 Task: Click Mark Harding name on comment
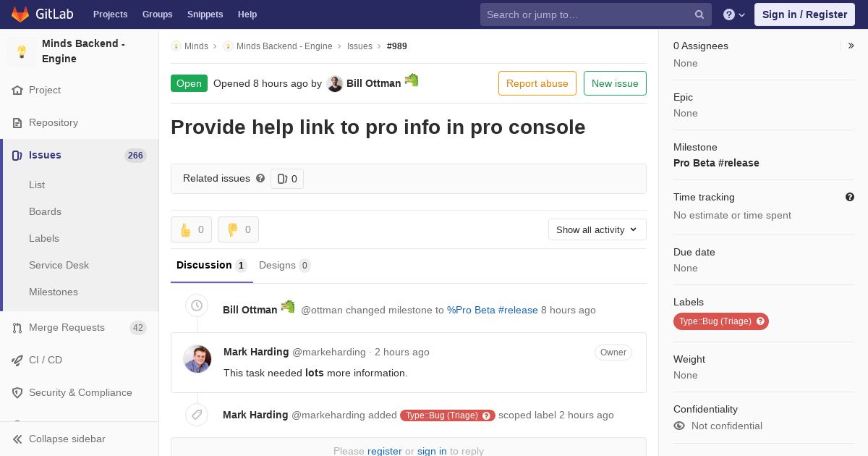pyautogui.click(x=256, y=352)
